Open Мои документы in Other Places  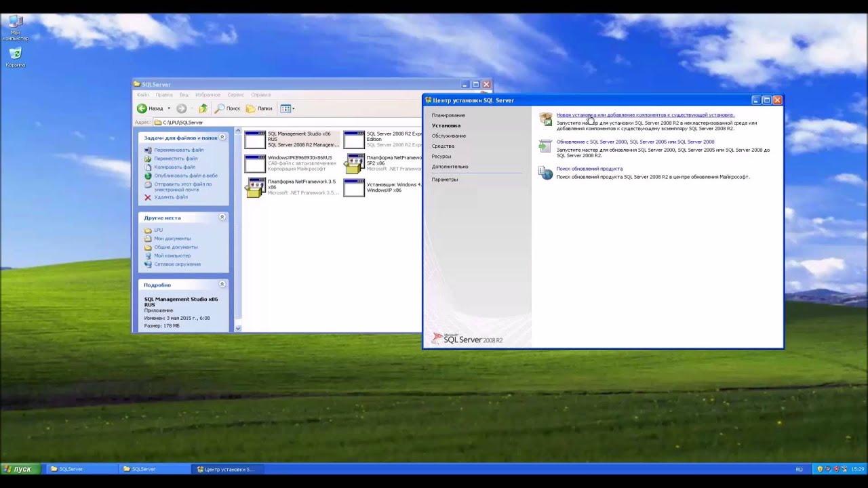pos(172,239)
